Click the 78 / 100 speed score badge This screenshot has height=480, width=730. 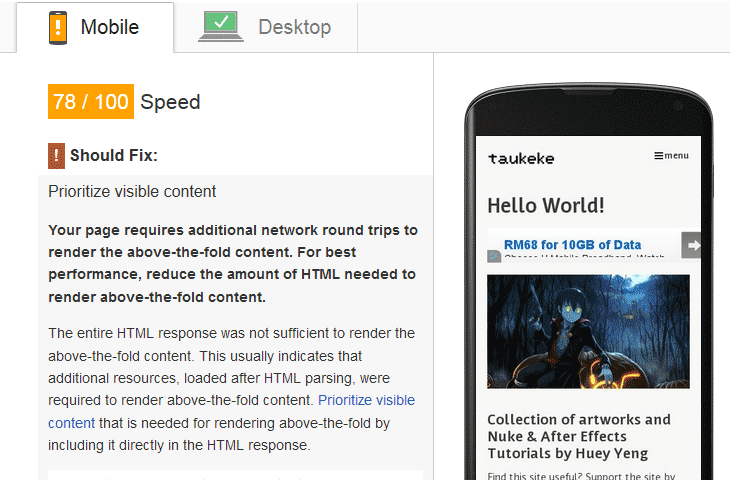coord(91,101)
